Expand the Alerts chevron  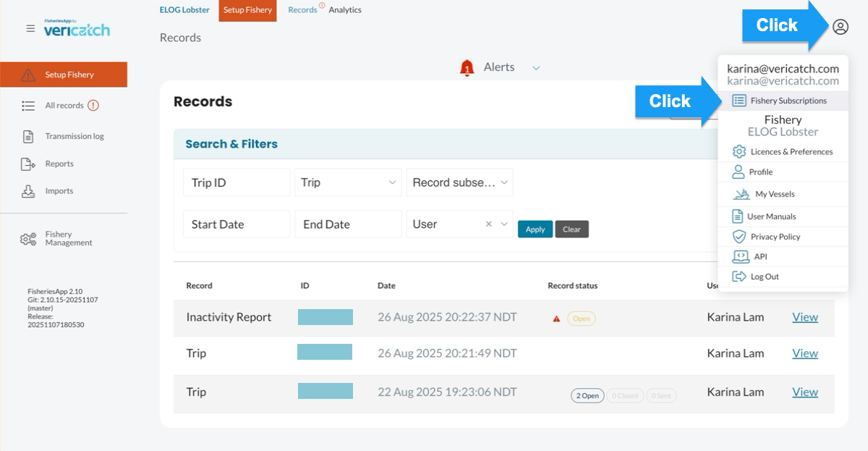(x=536, y=68)
